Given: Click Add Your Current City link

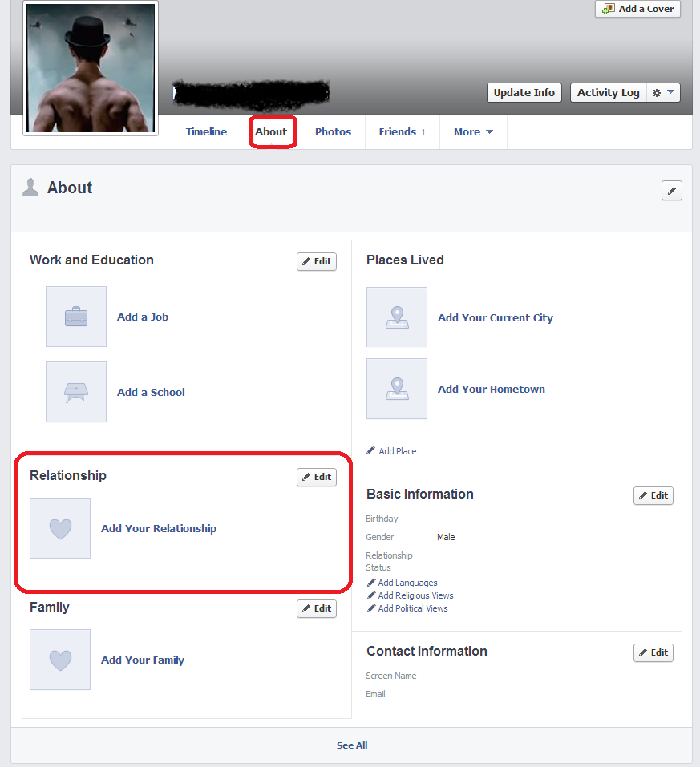Looking at the screenshot, I should tap(496, 318).
